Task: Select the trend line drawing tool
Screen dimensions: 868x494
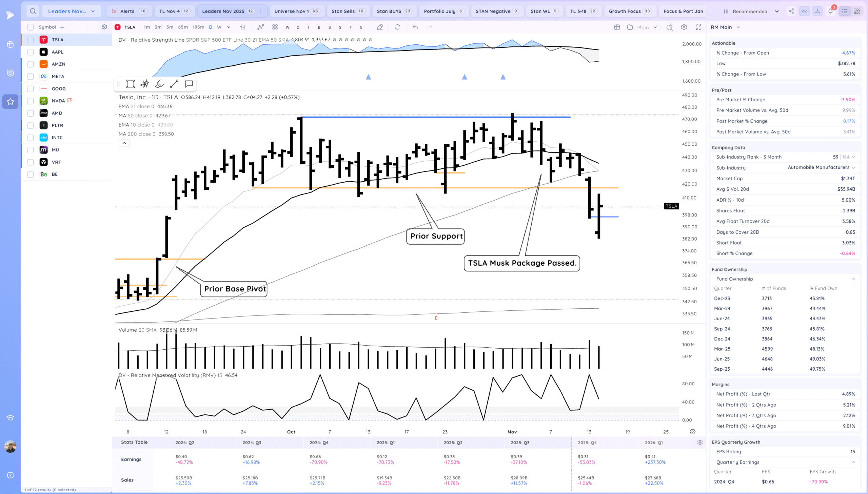Action: tap(174, 84)
